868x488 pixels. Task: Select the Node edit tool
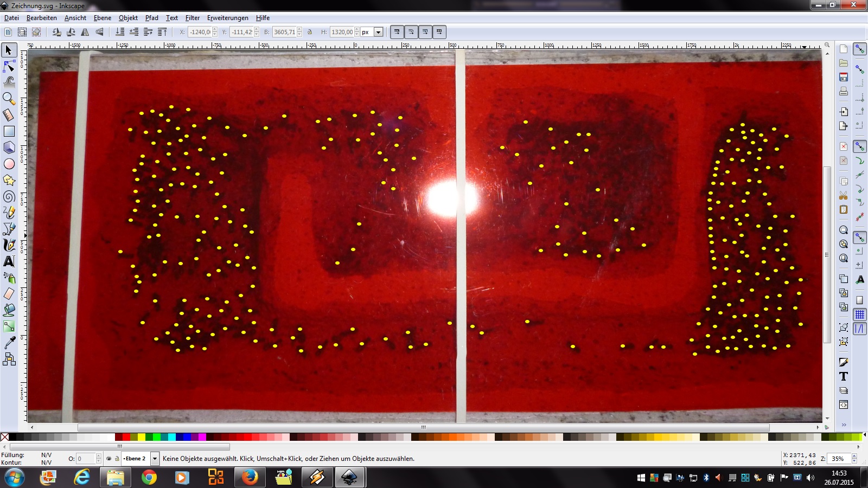[x=9, y=67]
